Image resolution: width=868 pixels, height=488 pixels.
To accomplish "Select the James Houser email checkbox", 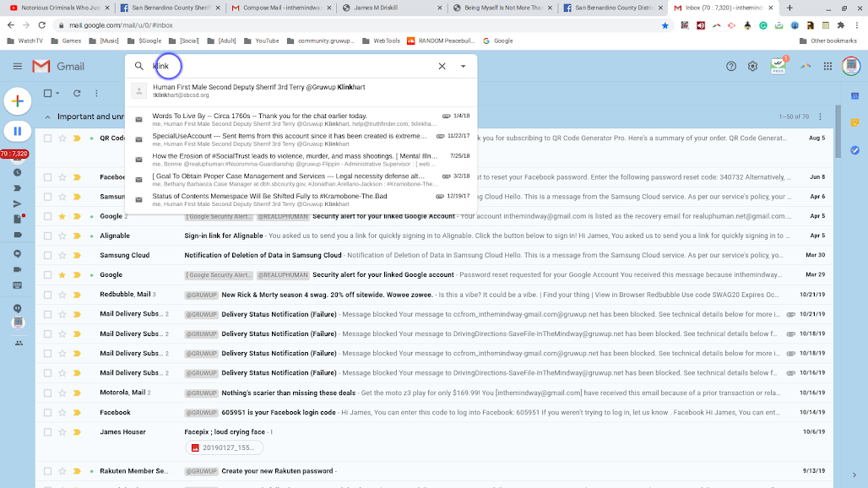I will click(x=47, y=432).
